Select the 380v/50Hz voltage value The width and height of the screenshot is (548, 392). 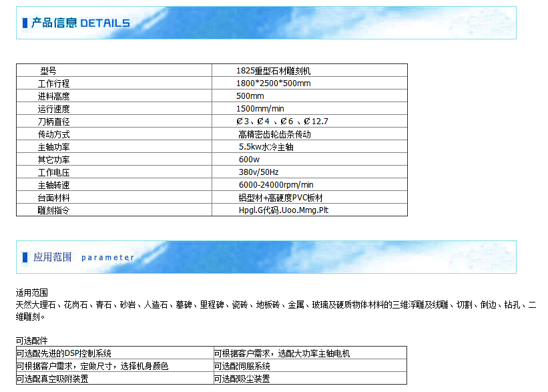pyautogui.click(x=258, y=172)
